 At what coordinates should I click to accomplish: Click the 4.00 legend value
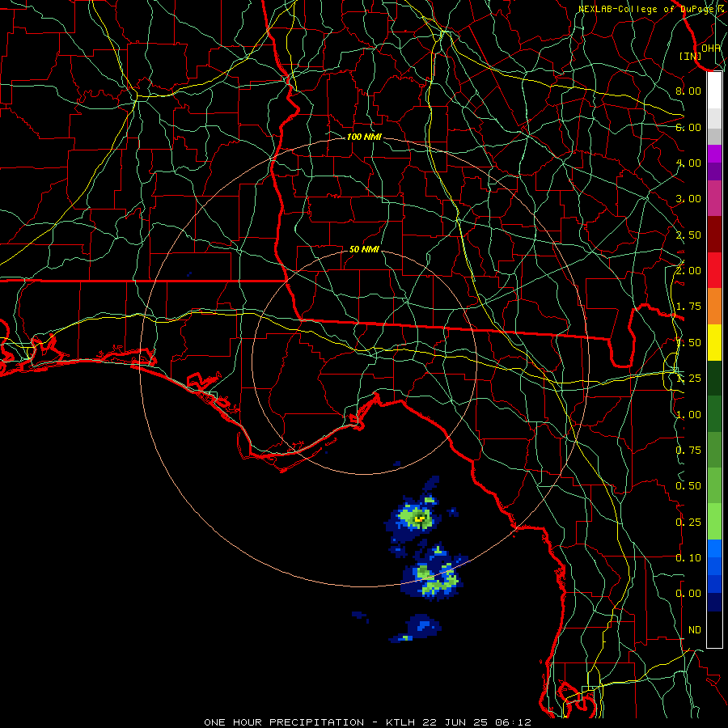tap(688, 163)
